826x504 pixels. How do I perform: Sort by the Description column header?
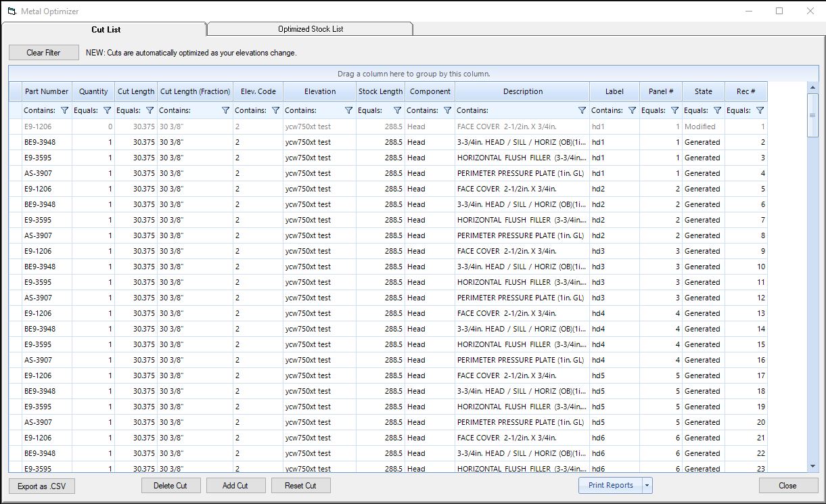click(x=522, y=91)
